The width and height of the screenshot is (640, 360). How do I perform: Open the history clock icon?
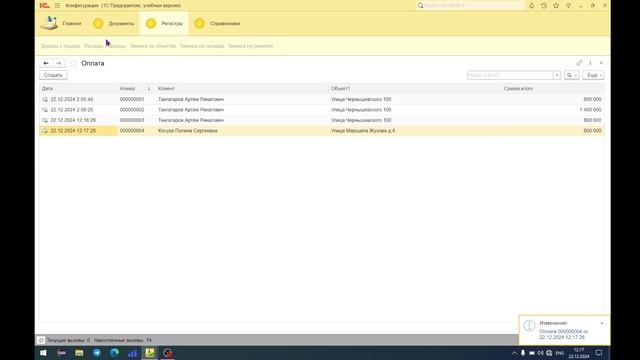[x=544, y=6]
